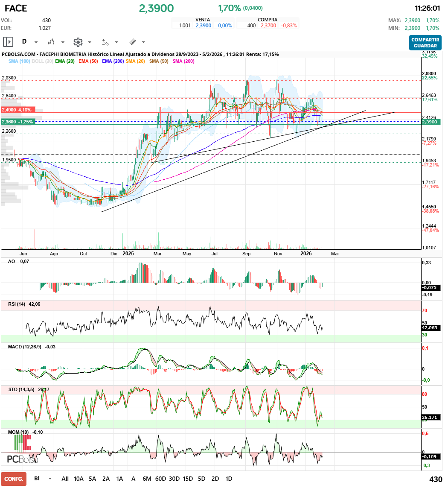
Task: Open the CONFG. settings button
Action: tap(12, 479)
